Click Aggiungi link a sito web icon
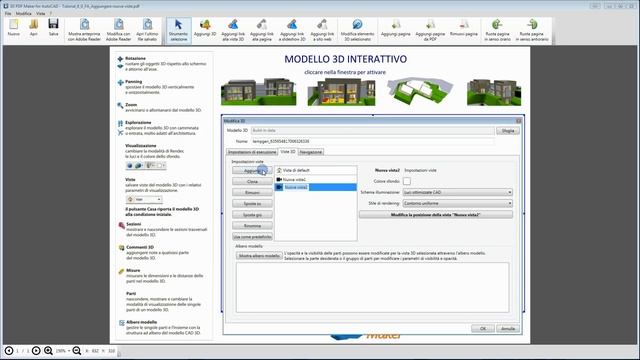This screenshot has height=360, width=640. click(x=322, y=29)
